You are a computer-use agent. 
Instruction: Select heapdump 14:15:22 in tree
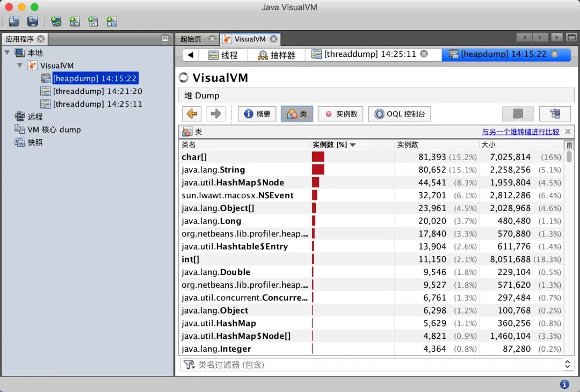(90, 78)
